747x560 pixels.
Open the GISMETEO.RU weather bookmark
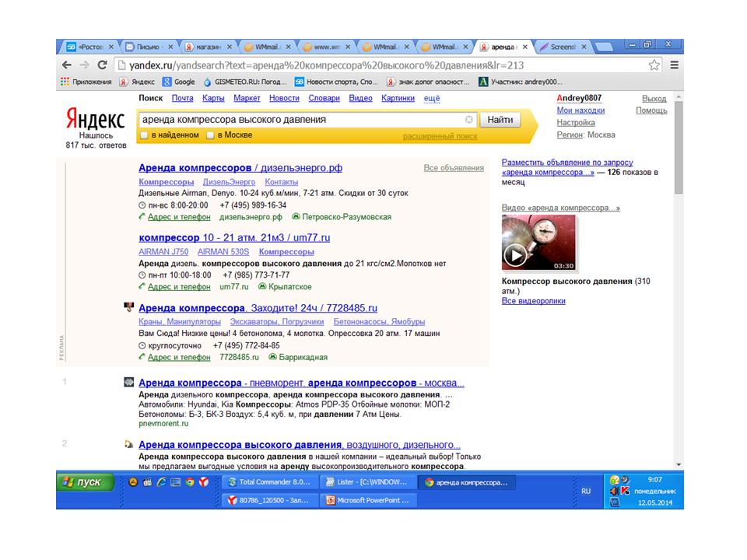pyautogui.click(x=245, y=82)
